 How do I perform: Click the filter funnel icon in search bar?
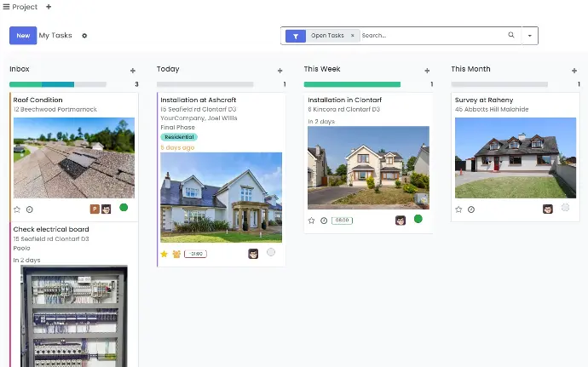(296, 36)
